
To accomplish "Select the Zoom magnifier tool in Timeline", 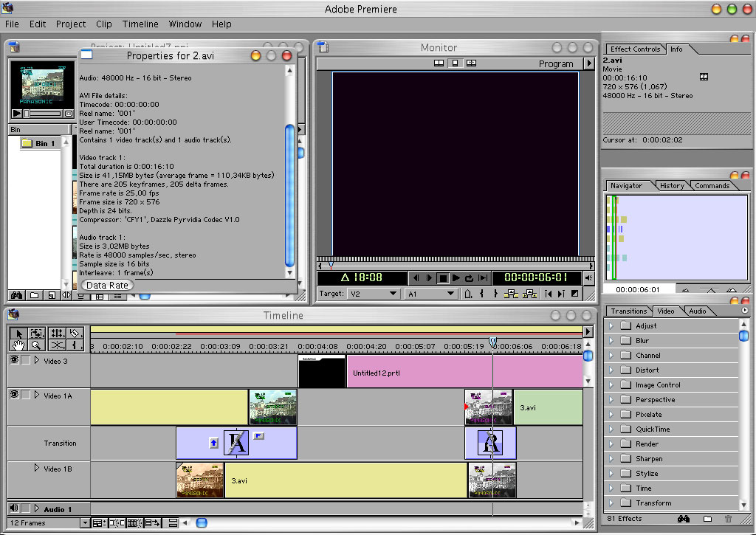I will pyautogui.click(x=36, y=345).
